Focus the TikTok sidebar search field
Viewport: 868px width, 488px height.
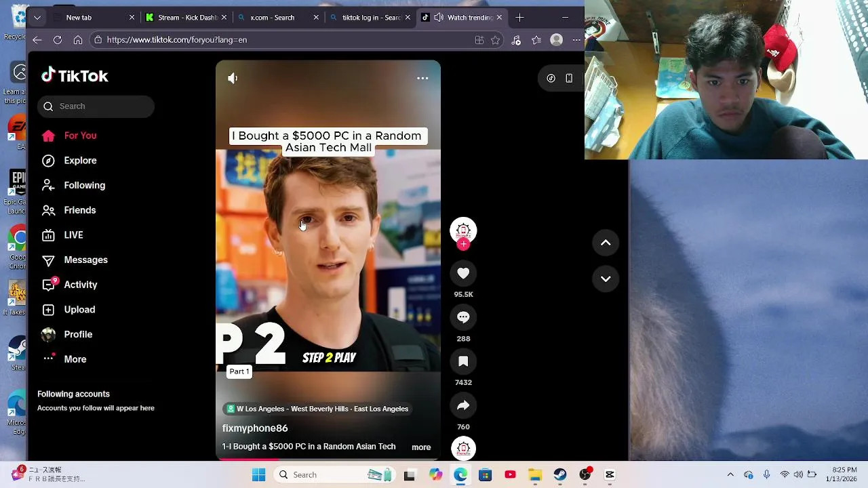[96, 106]
